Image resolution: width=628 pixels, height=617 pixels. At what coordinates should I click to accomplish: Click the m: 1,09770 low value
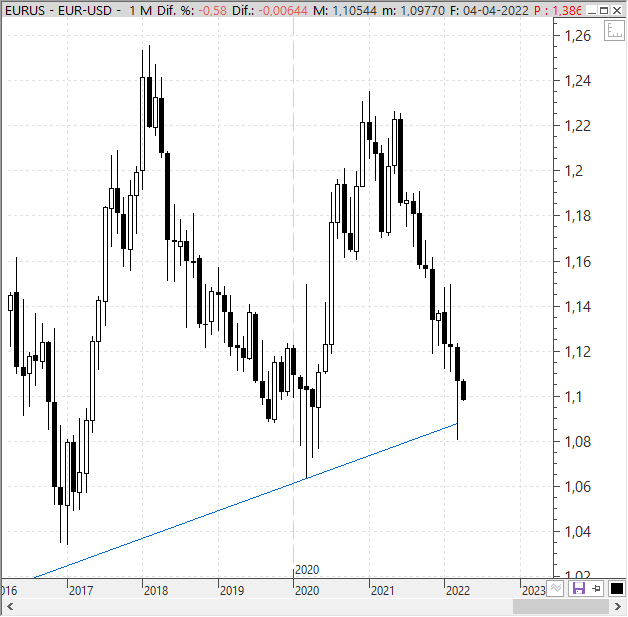[x=413, y=10]
